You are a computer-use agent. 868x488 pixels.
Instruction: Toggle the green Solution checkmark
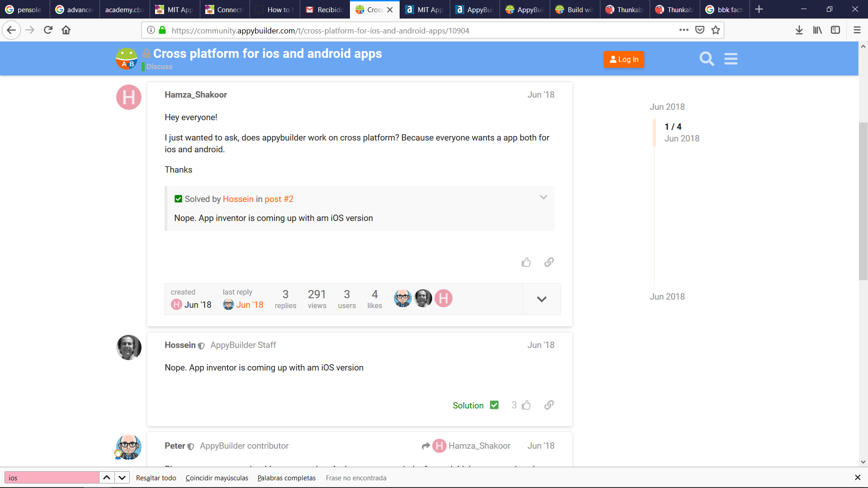pyautogui.click(x=494, y=405)
